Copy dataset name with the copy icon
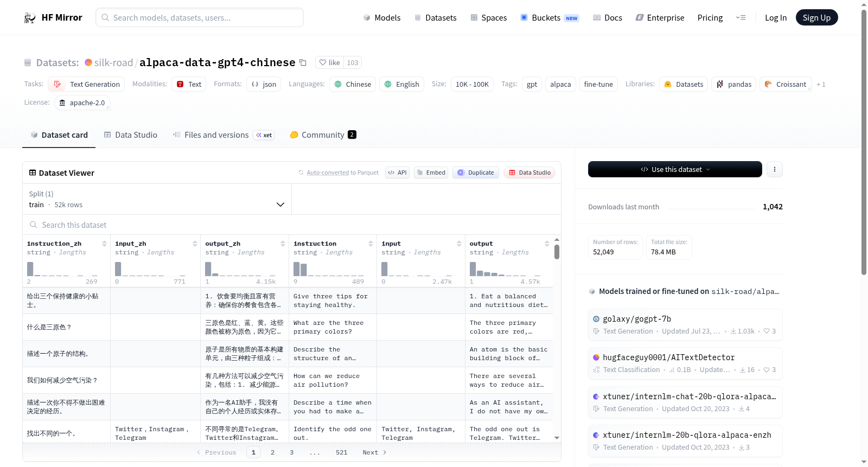This screenshot has height=467, width=868. tap(303, 63)
